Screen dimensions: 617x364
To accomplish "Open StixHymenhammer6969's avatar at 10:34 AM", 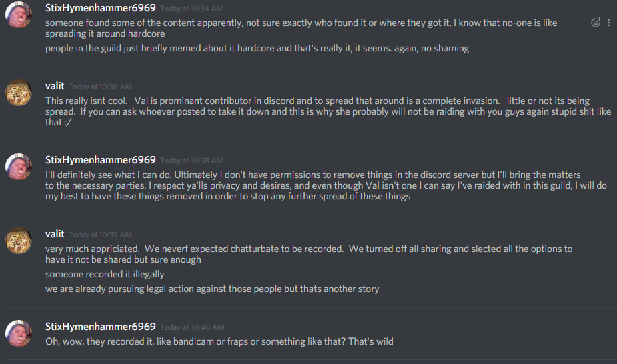I will tap(19, 15).
